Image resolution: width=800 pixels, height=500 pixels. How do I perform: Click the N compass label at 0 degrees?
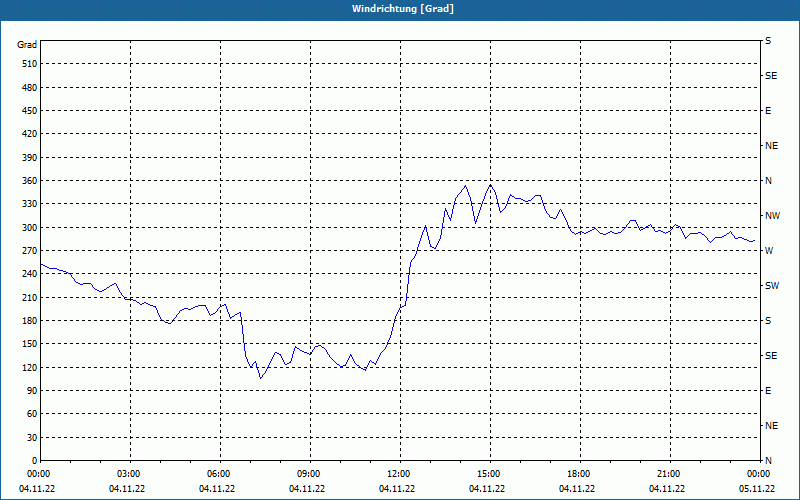pos(768,460)
